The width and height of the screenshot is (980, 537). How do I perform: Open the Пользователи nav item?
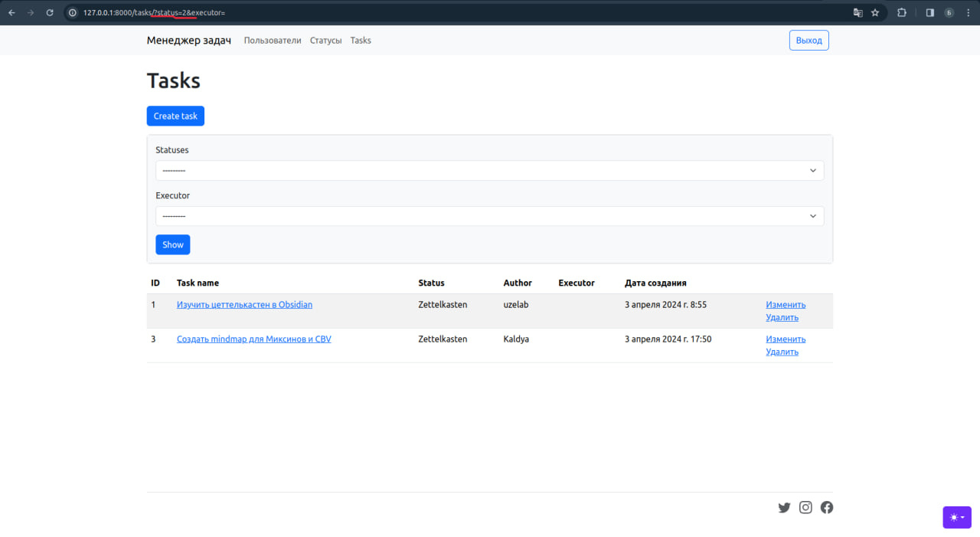273,41
